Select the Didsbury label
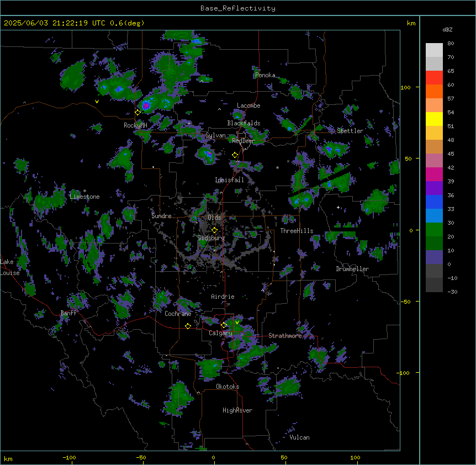 211,238
